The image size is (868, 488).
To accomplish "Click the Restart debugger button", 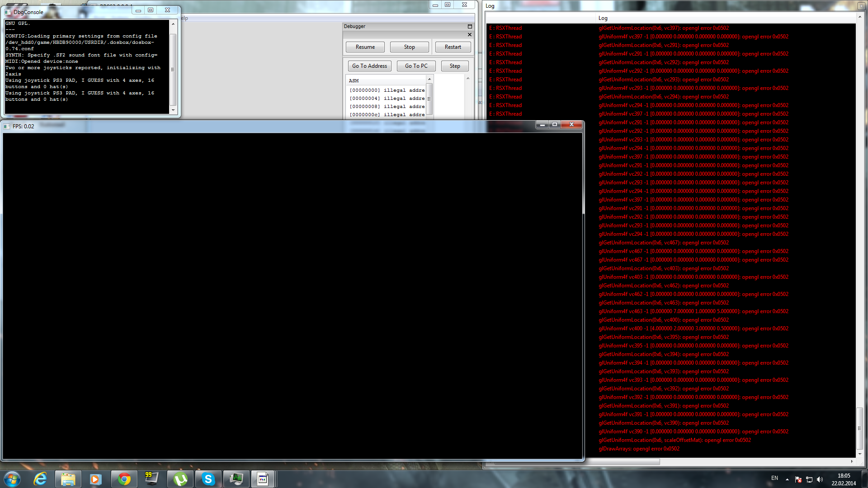I will pyautogui.click(x=453, y=47).
